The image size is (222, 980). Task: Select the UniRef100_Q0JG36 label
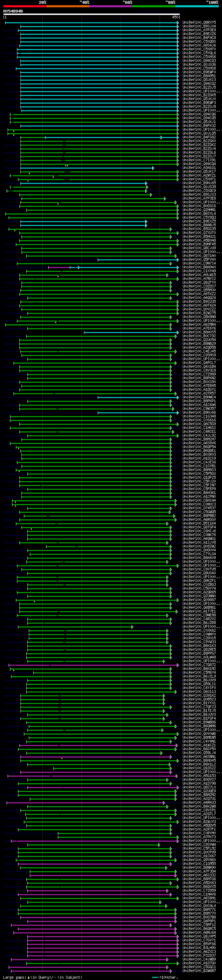pyautogui.click(x=199, y=64)
